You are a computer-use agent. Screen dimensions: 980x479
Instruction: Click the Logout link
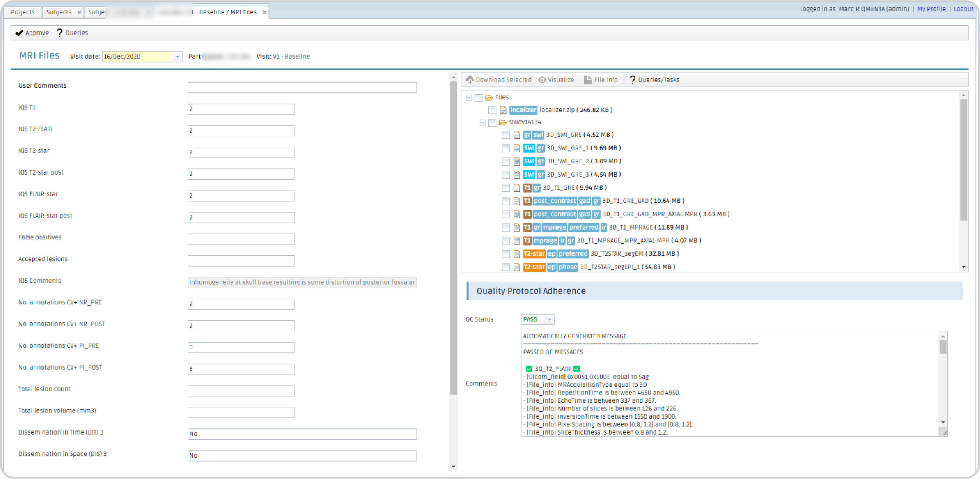[x=963, y=9]
